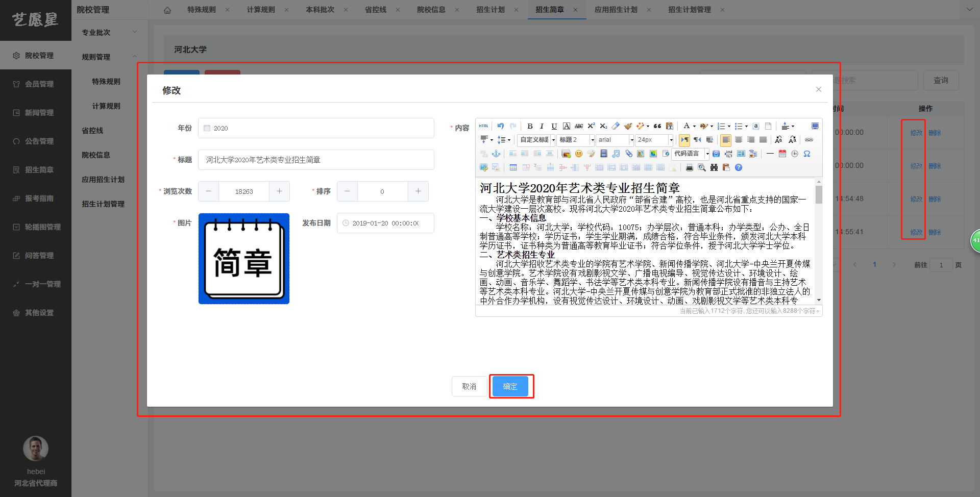The height and width of the screenshot is (497, 980).
Task: Apply underline formatting in editor
Action: pyautogui.click(x=554, y=126)
